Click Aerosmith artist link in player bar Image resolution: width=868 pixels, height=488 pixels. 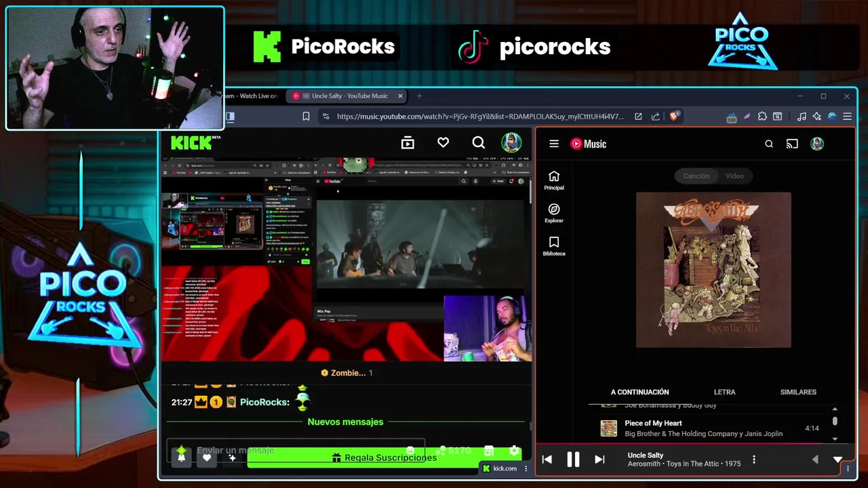(646, 464)
